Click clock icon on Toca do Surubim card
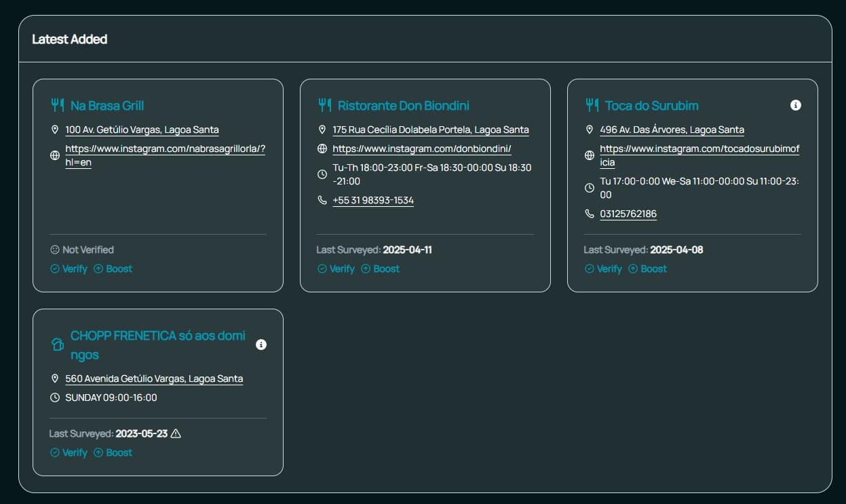The height and width of the screenshot is (504, 846). pyautogui.click(x=590, y=188)
